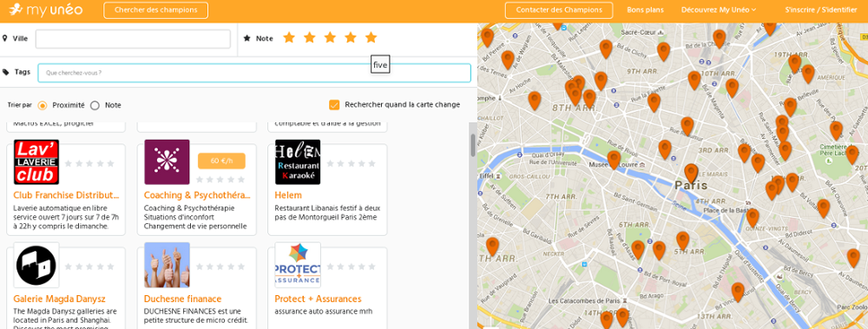Expand the Découvrez My Unéo menu
This screenshot has height=329, width=868.
[719, 10]
